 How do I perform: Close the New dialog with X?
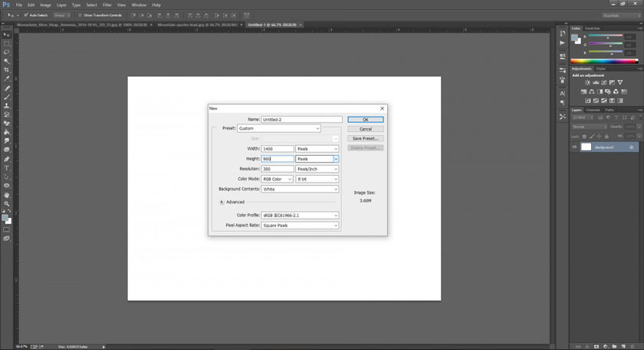click(x=383, y=108)
